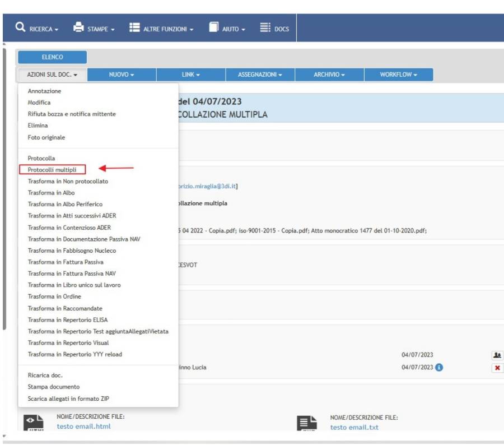504x445 pixels.
Task: Click the red X delete icon
Action: (x=497, y=368)
